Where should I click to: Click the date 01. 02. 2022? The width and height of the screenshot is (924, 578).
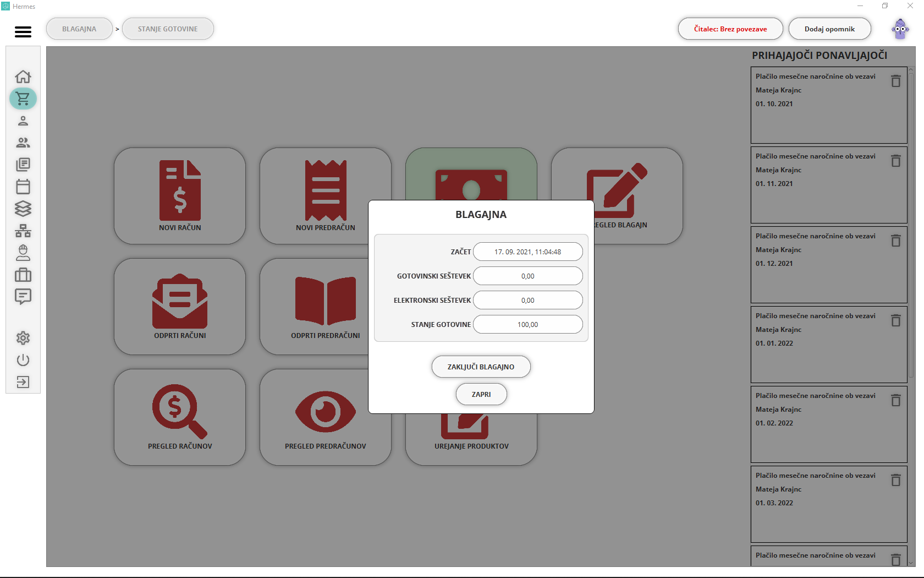click(774, 423)
